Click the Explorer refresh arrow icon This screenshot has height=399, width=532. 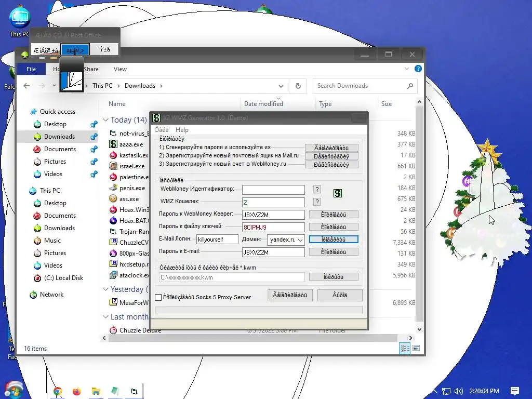tap(298, 86)
